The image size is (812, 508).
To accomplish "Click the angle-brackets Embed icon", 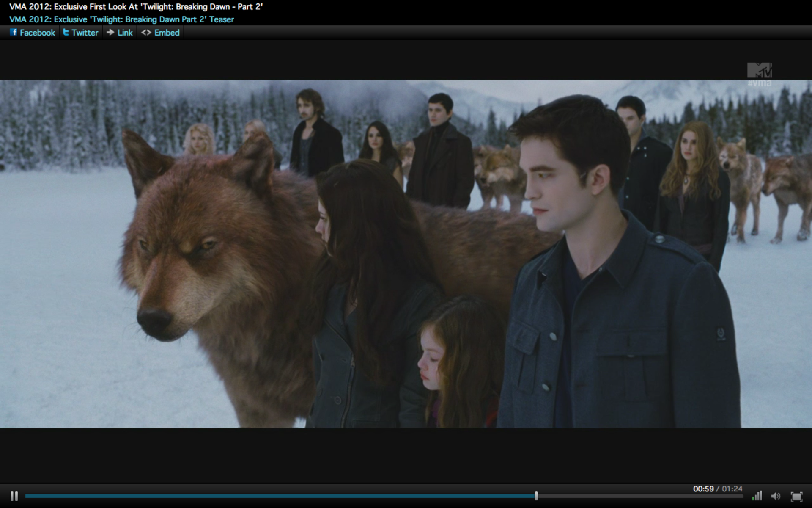I will click(x=146, y=32).
